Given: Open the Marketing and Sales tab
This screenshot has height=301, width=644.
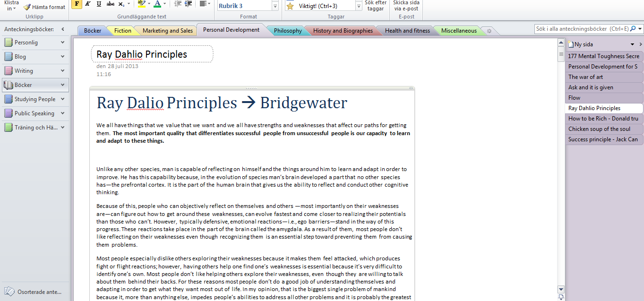Looking at the screenshot, I should click(168, 31).
